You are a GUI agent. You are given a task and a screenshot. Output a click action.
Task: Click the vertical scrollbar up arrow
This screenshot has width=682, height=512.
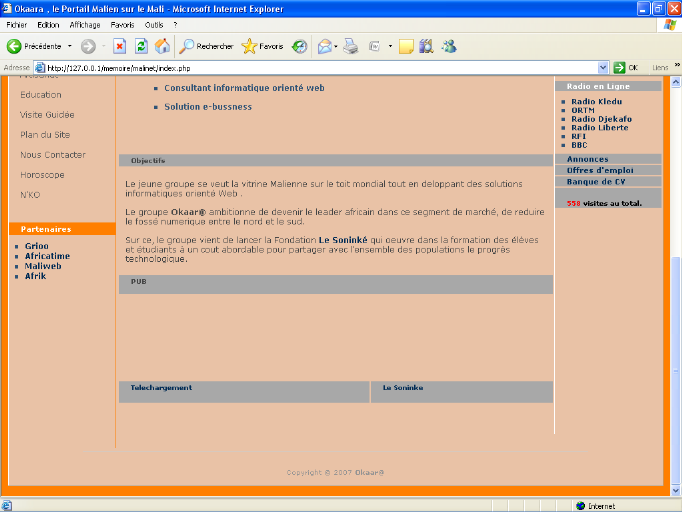click(675, 82)
